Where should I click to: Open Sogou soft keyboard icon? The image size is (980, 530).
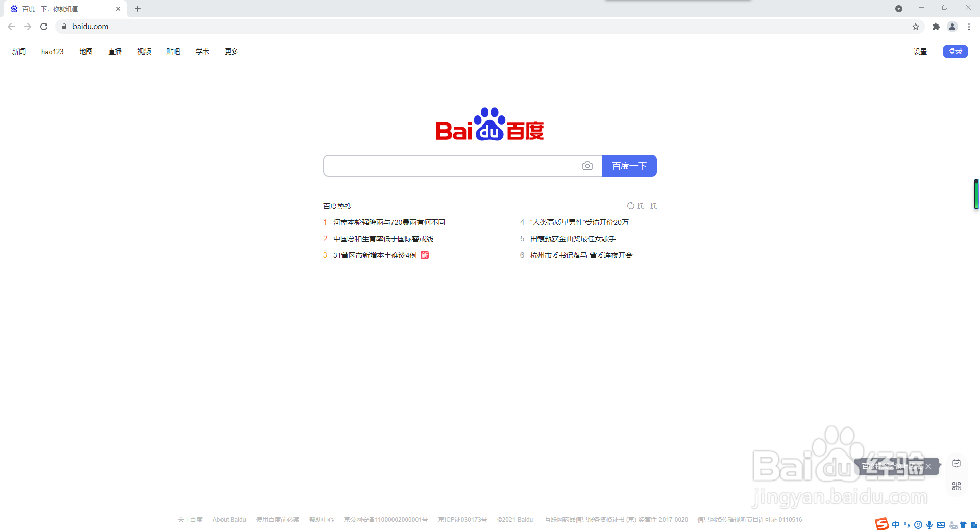941,525
